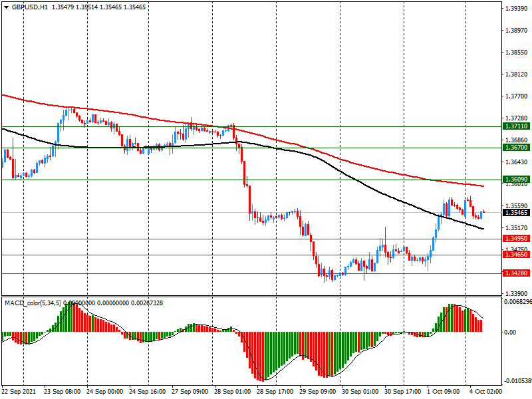Click the 1.37280 price scale value

(x=517, y=118)
